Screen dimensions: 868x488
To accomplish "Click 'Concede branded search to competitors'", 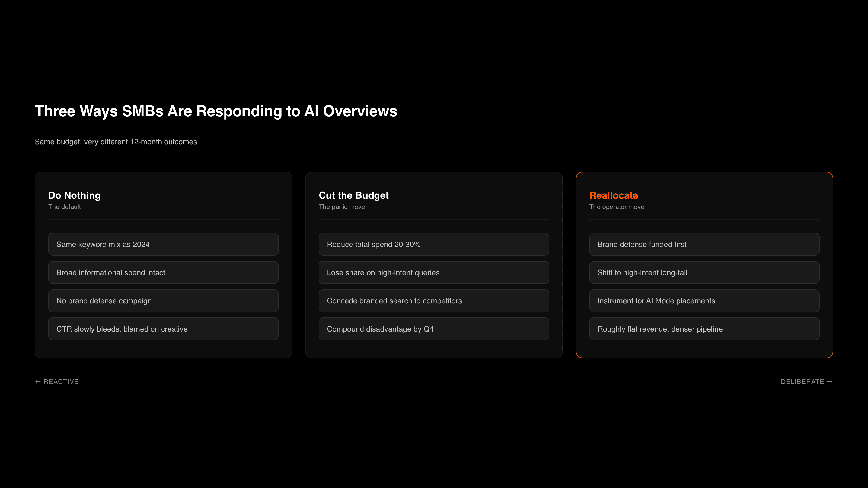I will tap(434, 301).
